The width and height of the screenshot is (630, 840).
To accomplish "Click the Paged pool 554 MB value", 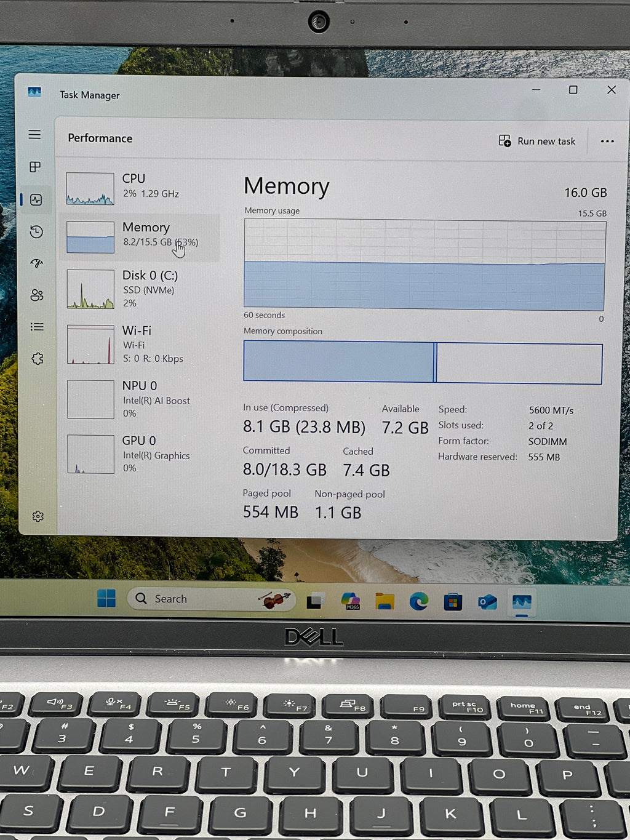I will (270, 512).
